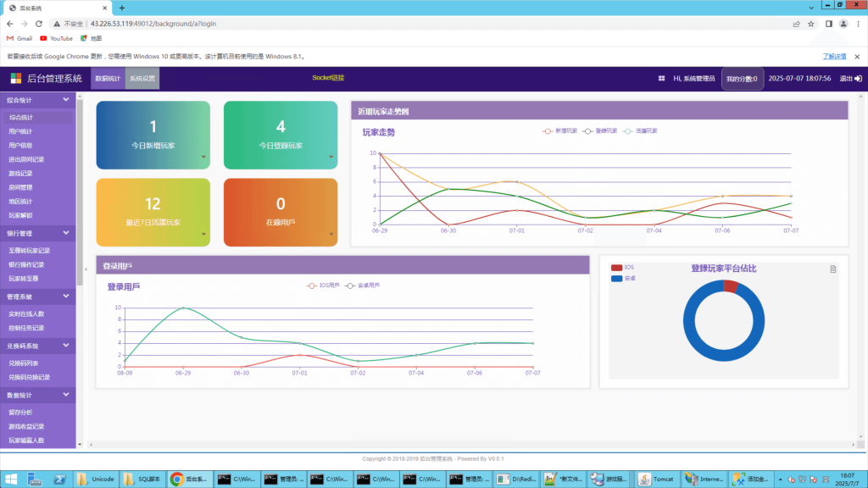The width and height of the screenshot is (868, 488).
Task: Click the 了解详情 link in notification bar
Action: click(x=834, y=56)
